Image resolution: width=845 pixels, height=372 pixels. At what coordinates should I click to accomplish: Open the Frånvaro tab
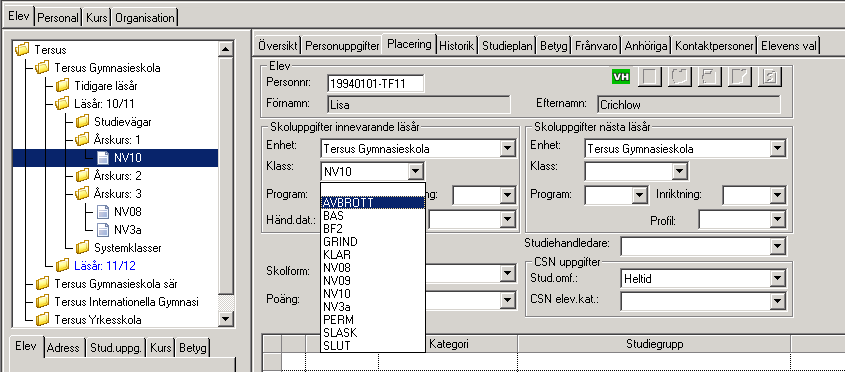click(x=595, y=46)
